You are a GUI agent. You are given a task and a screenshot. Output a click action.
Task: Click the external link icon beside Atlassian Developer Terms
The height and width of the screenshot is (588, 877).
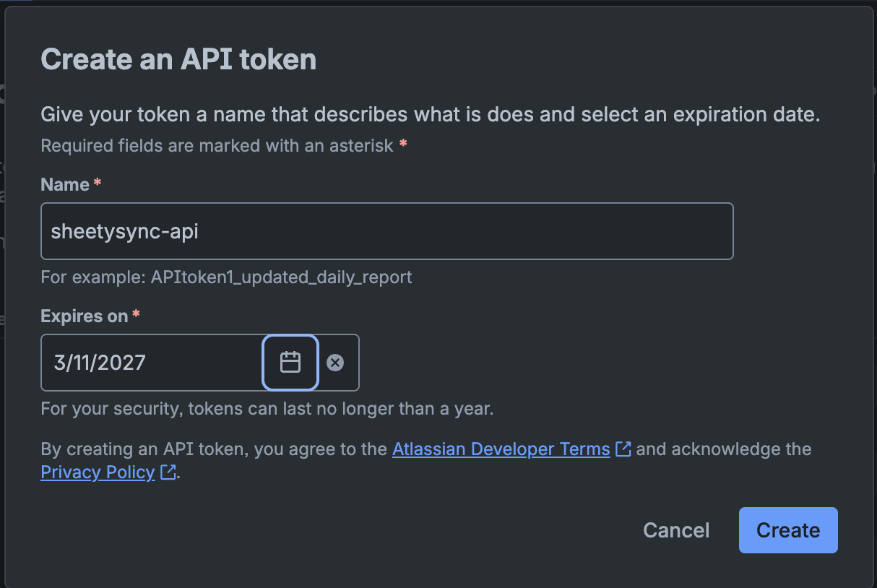(x=622, y=449)
